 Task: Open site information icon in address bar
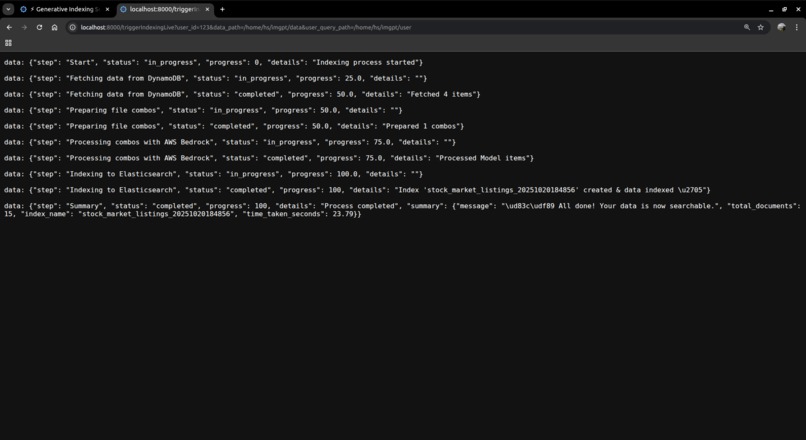[x=73, y=27]
